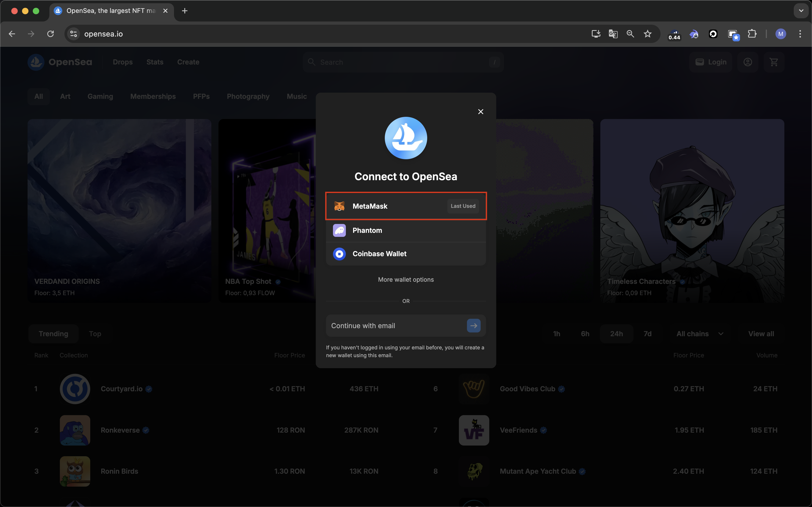Select the PFPs category tab

(x=201, y=97)
